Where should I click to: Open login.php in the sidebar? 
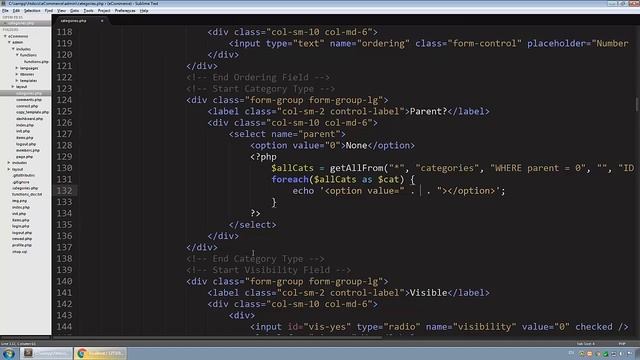coord(20,226)
